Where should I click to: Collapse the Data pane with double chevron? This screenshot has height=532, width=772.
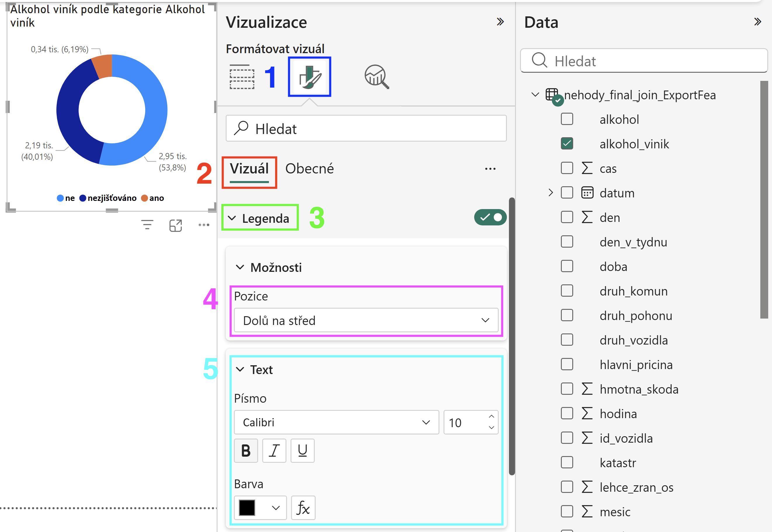[x=757, y=22]
